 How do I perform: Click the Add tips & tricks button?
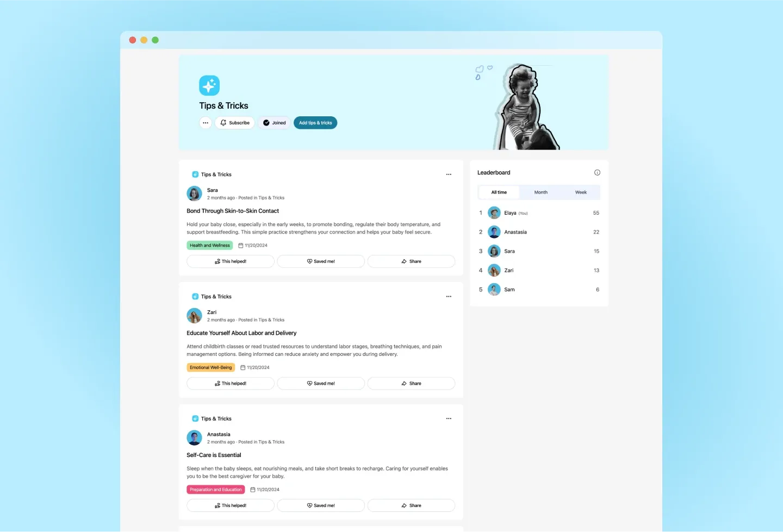coord(315,123)
